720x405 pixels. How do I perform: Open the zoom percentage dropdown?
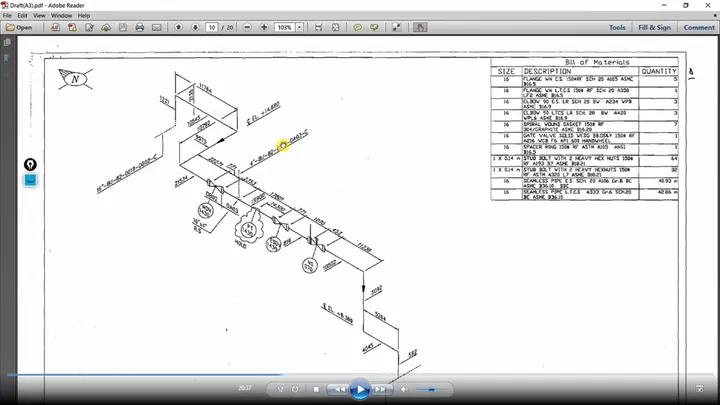tap(299, 28)
